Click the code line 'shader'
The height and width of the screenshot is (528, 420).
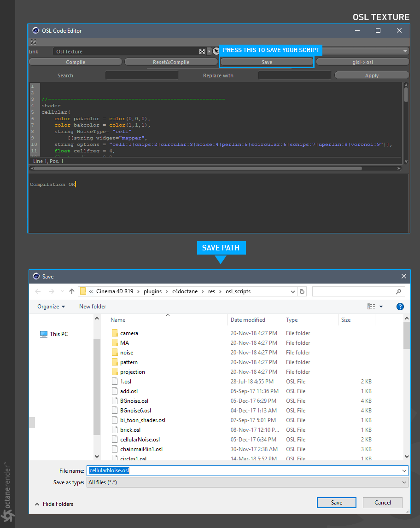coord(51,106)
